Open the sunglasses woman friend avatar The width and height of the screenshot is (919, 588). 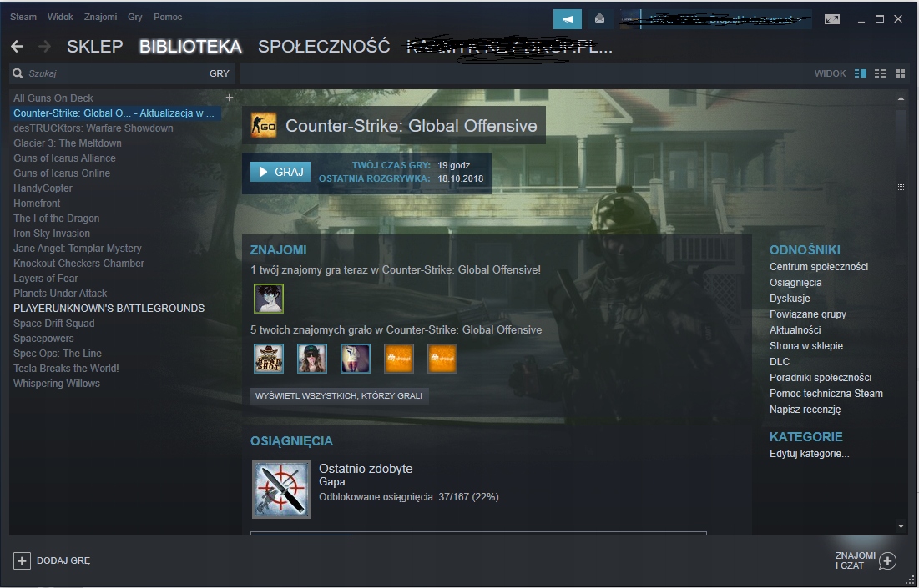[312, 359]
